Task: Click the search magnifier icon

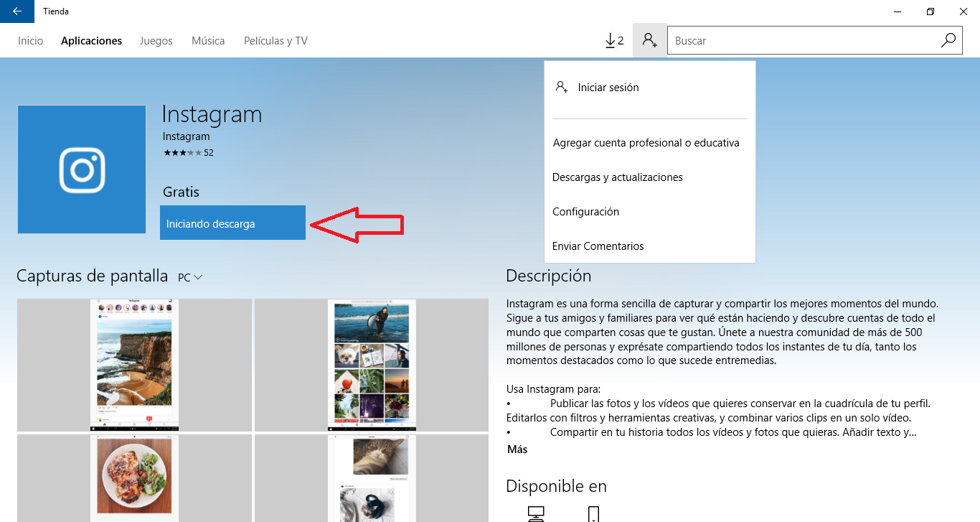Action: point(948,41)
